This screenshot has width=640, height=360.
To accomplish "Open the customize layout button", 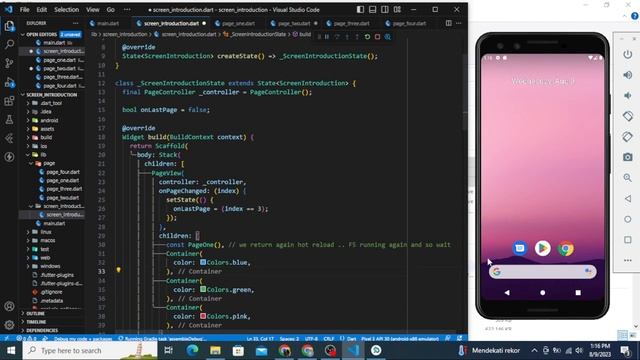I will tap(397, 9).
